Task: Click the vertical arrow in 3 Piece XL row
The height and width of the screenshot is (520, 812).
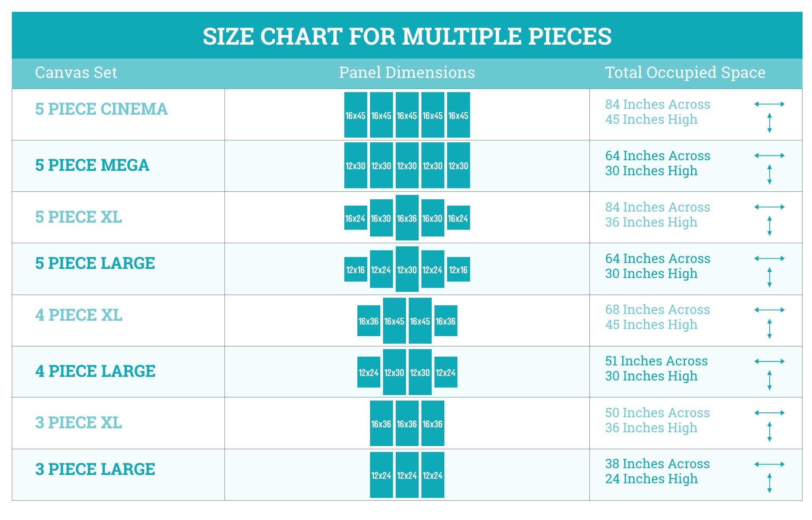Action: (x=769, y=431)
